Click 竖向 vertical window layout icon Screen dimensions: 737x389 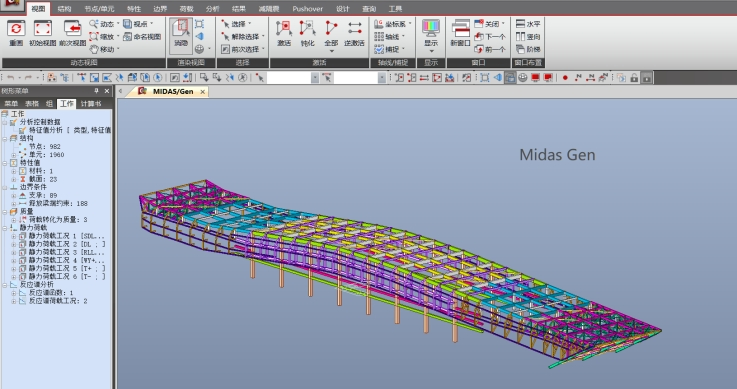[x=520, y=36]
